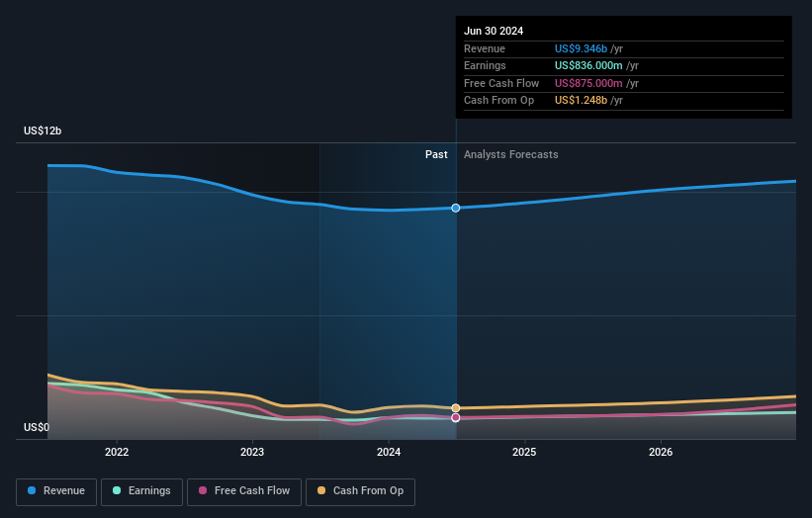
Task: Click the Cash From Op label in tooltip
Action: coord(498,101)
